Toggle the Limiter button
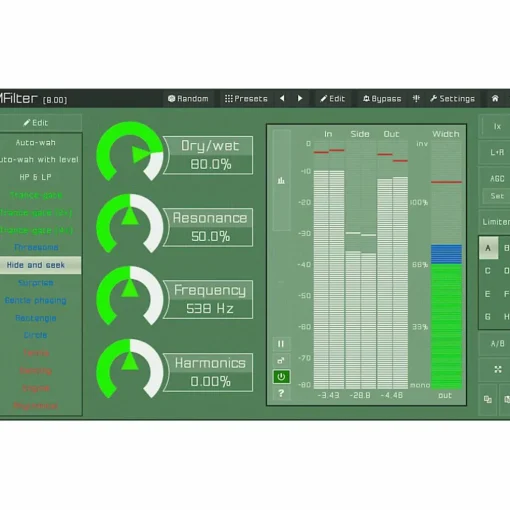This screenshot has width=510, height=510. pyautogui.click(x=496, y=222)
